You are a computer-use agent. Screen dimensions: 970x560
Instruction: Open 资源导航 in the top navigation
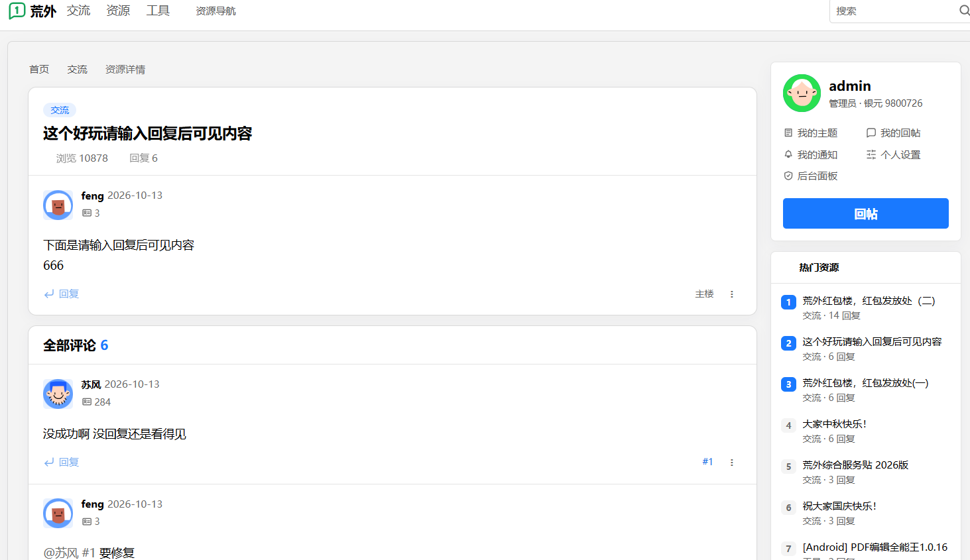215,11
